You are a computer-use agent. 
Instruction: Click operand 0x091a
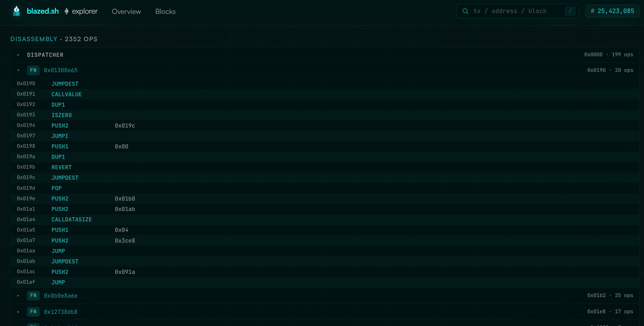tap(125, 272)
